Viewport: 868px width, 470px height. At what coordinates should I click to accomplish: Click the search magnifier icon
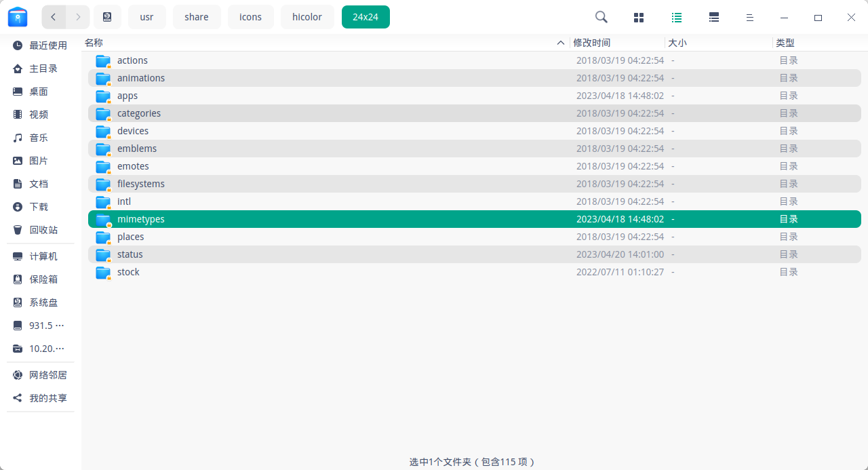601,17
